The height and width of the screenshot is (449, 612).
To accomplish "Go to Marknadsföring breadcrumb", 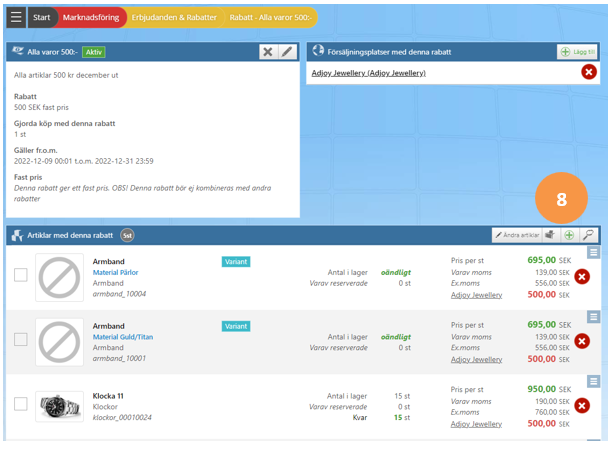I will pos(91,18).
